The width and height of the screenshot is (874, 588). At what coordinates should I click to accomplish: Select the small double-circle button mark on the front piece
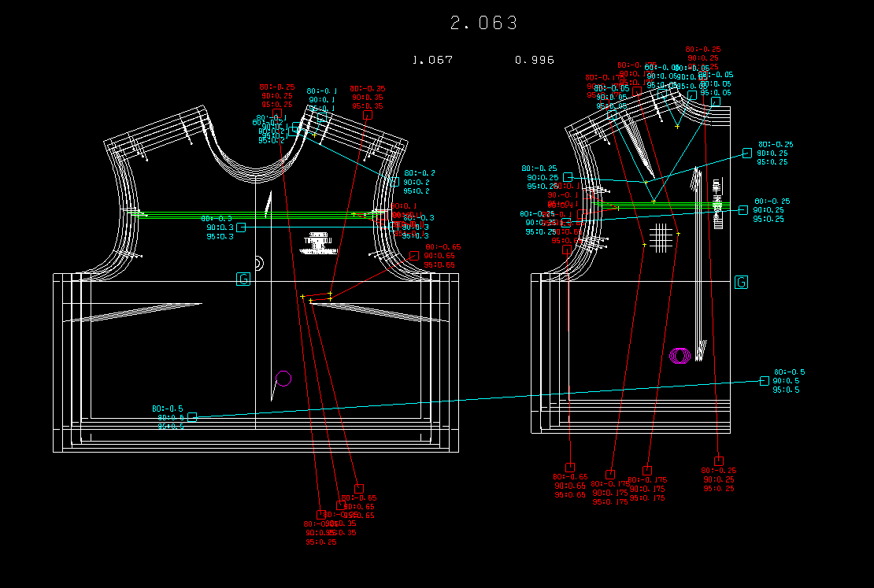click(257, 262)
